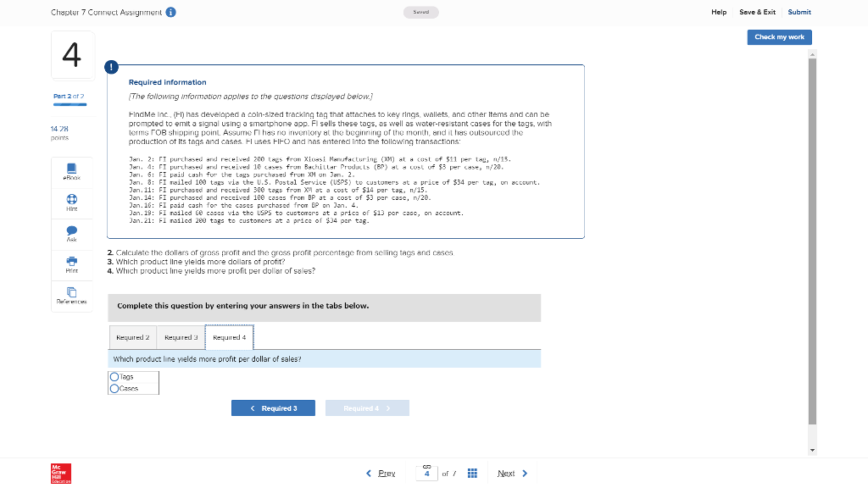
Task: Open the References panel
Action: (x=71, y=294)
